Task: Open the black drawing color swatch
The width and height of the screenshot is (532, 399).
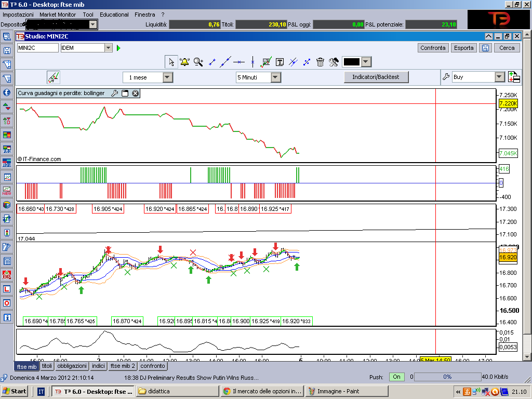Action: coord(352,62)
